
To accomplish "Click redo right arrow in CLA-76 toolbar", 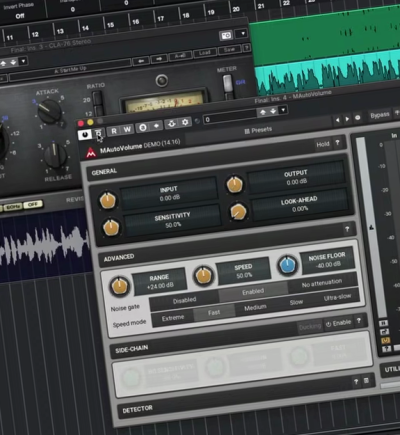I will (x=159, y=59).
